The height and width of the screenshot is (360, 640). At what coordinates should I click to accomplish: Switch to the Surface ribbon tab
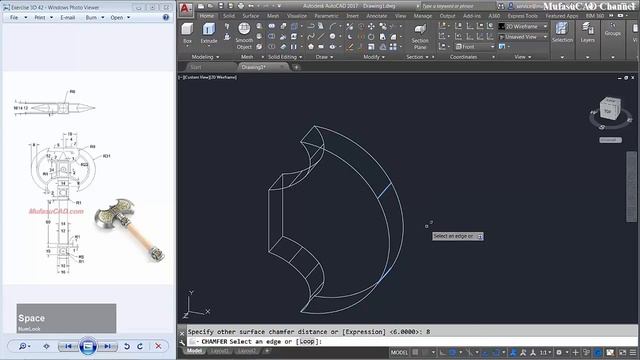pos(251,16)
